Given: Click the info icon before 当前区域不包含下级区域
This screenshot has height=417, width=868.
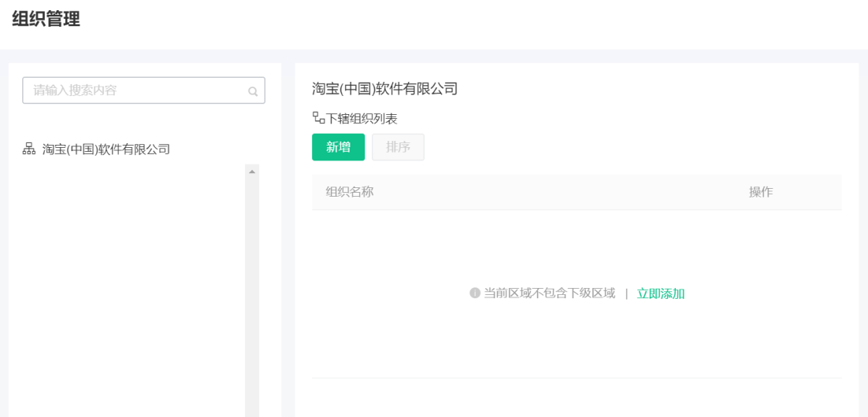Looking at the screenshot, I should (x=474, y=293).
